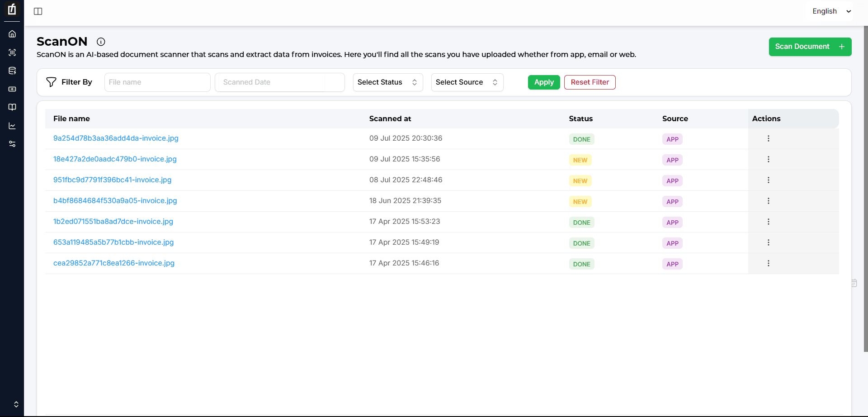868x417 pixels.
Task: Click DONE status of 9a254d78b3aa36add4da row
Action: [x=581, y=139]
